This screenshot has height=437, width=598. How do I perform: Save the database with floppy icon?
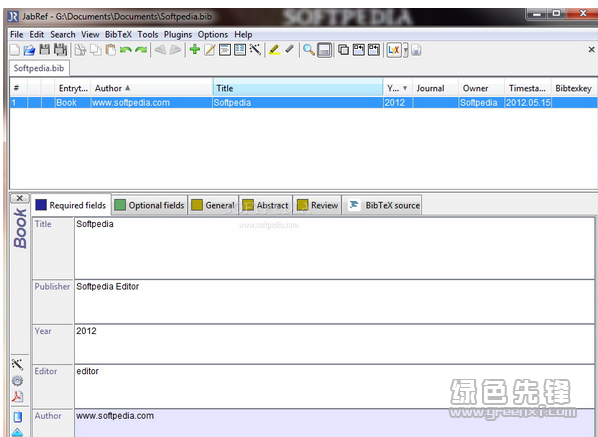pos(45,50)
